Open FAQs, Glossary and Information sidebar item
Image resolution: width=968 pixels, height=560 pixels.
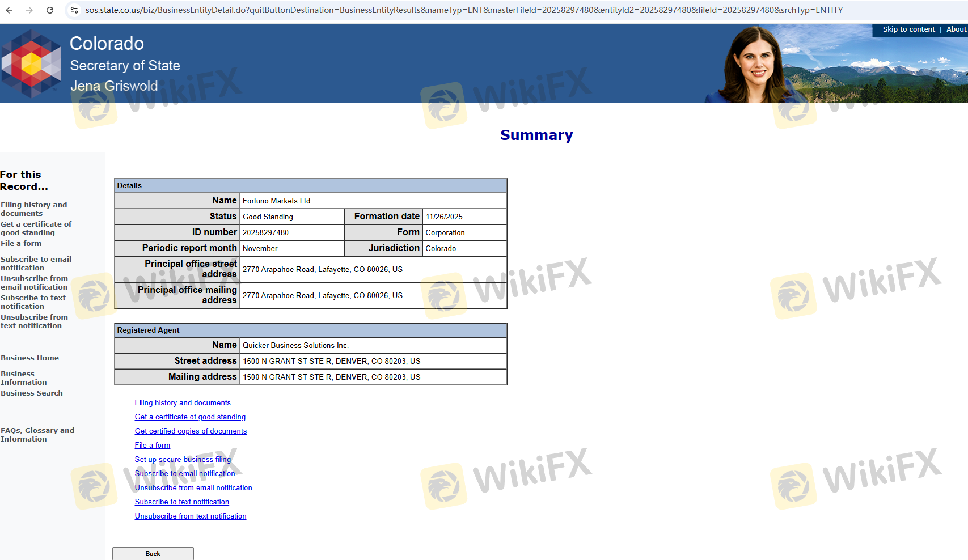pos(37,435)
